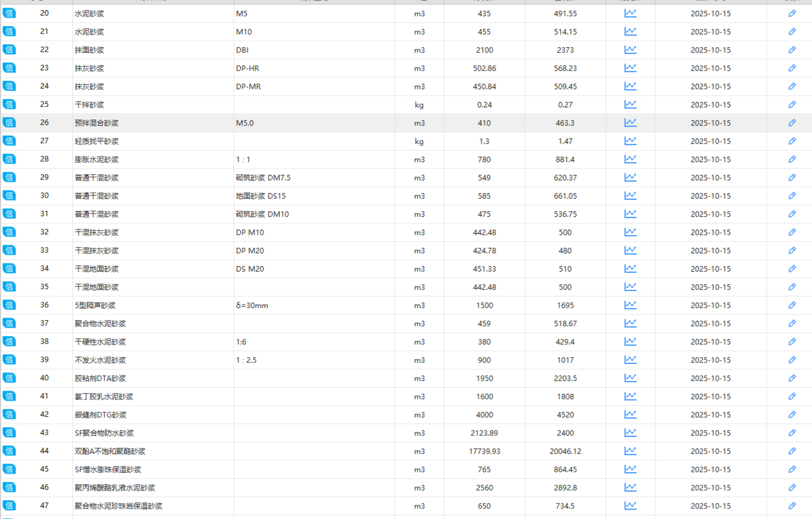Select the 预拌混合砂浆 material name cell

pos(96,123)
